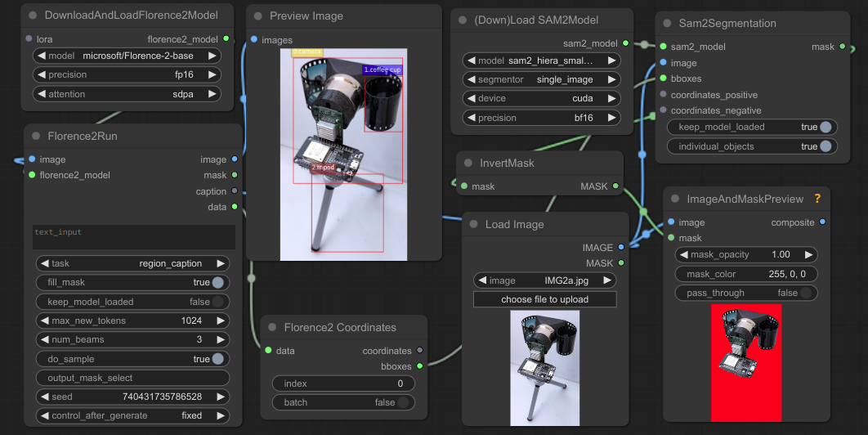
Task: Click the right arrow to increase mask_opacity
Action: [808, 254]
